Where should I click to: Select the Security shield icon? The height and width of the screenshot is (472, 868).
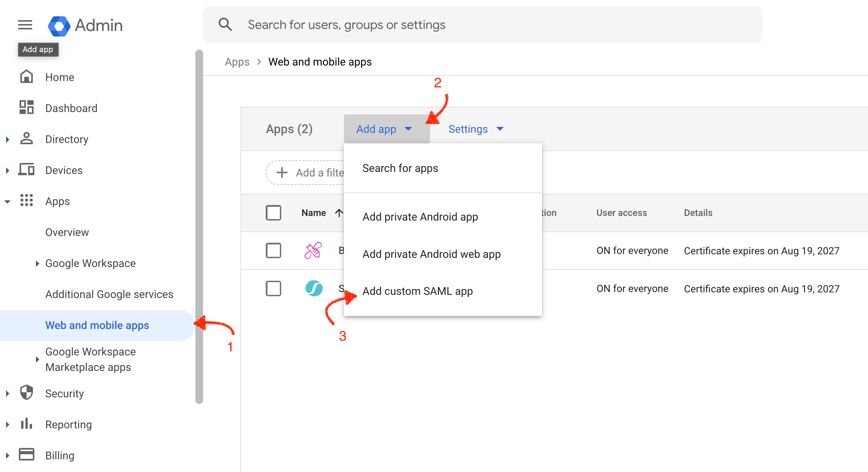26,393
